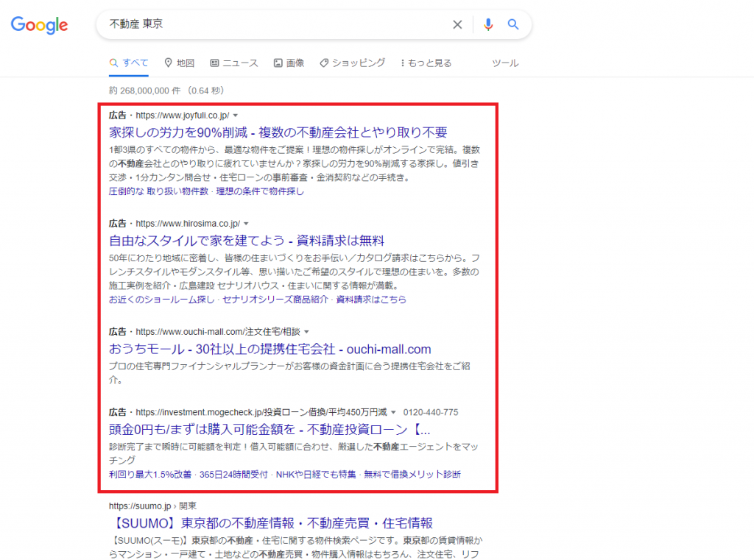Click sitelink 利回り最大1.5%改善

(150, 475)
